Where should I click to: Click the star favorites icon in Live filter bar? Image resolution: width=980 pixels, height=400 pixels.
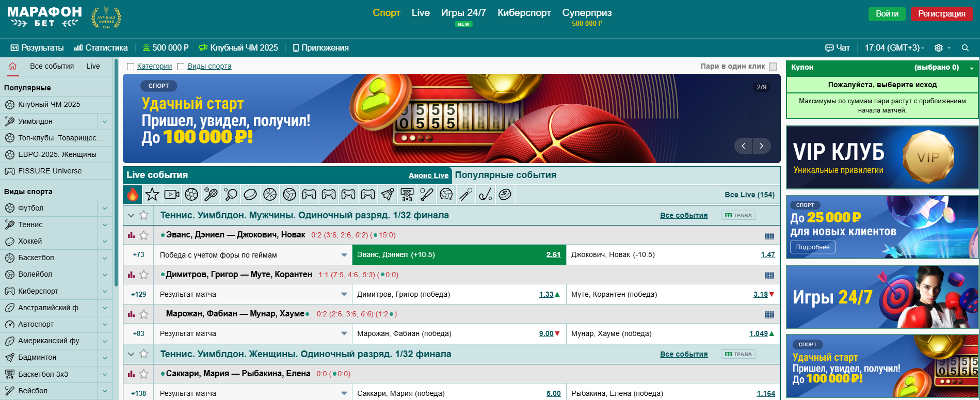pyautogui.click(x=152, y=195)
